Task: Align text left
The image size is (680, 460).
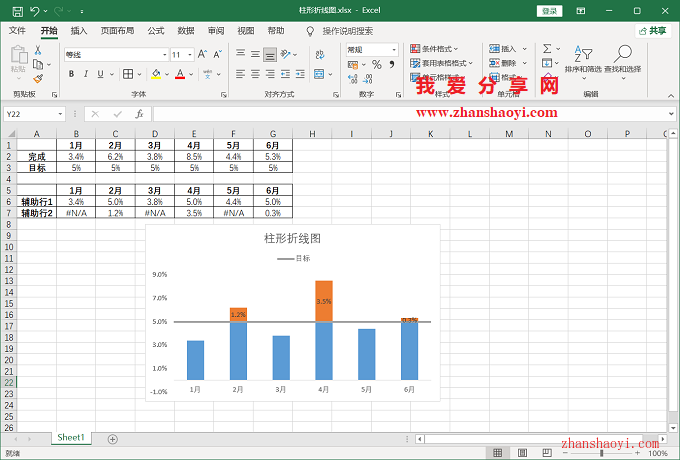Action: pyautogui.click(x=241, y=74)
